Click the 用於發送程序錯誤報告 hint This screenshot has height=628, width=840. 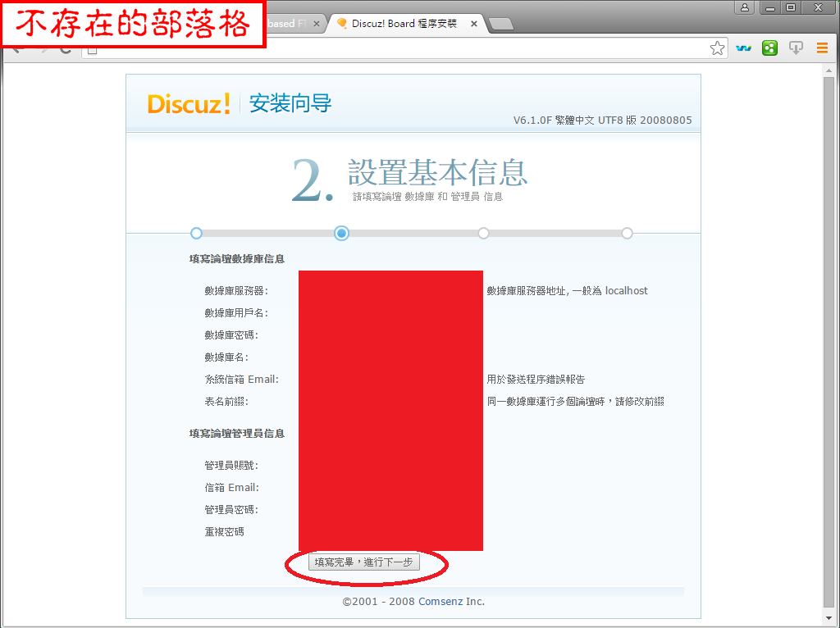(x=536, y=379)
